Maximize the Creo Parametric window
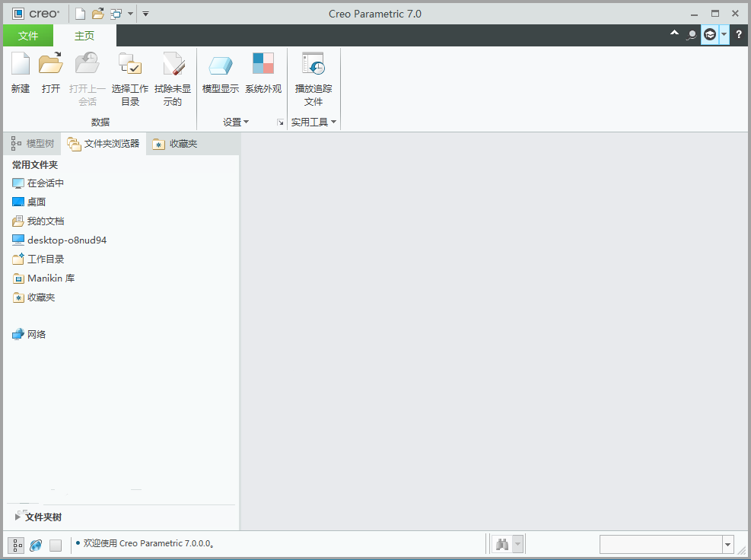This screenshot has height=560, width=751. click(x=715, y=14)
